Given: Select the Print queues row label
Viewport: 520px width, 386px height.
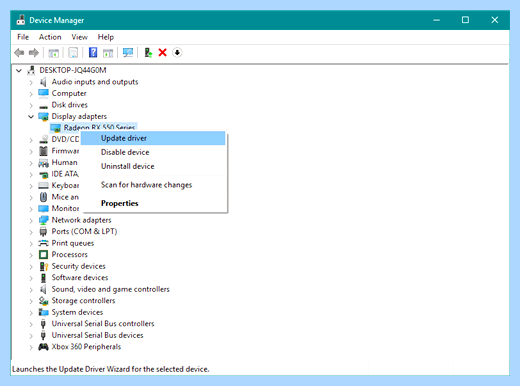Looking at the screenshot, I should tap(73, 243).
